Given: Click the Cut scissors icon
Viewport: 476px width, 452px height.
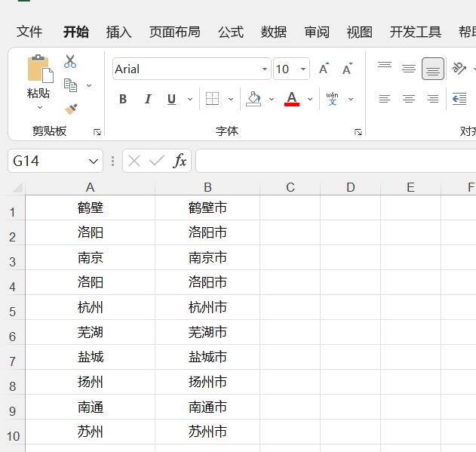Looking at the screenshot, I should (70, 61).
